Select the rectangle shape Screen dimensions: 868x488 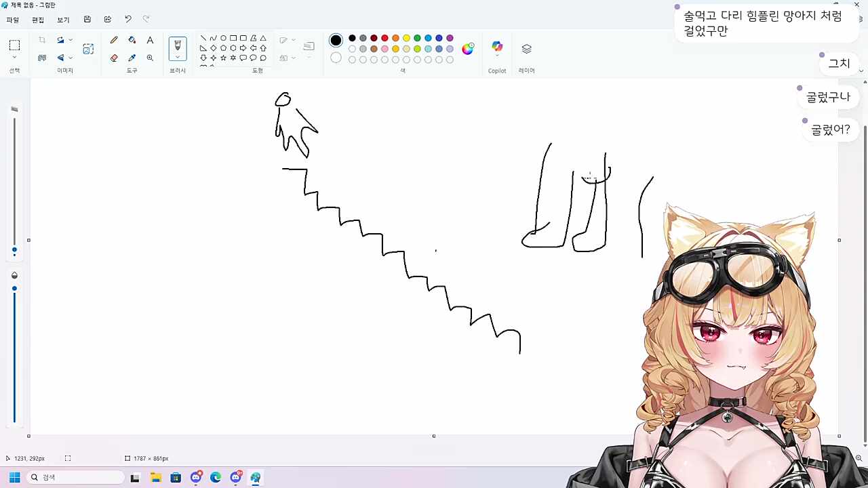[233, 38]
